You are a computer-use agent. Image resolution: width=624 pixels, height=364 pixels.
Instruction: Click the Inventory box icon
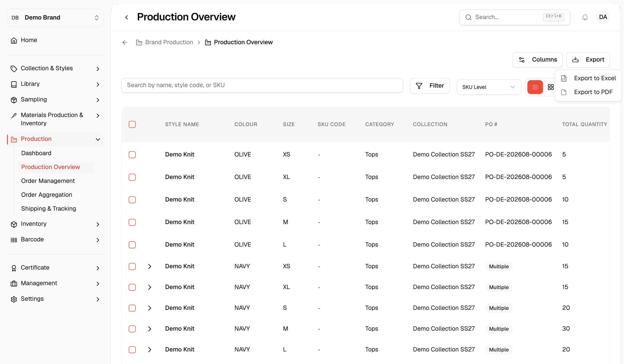14,224
